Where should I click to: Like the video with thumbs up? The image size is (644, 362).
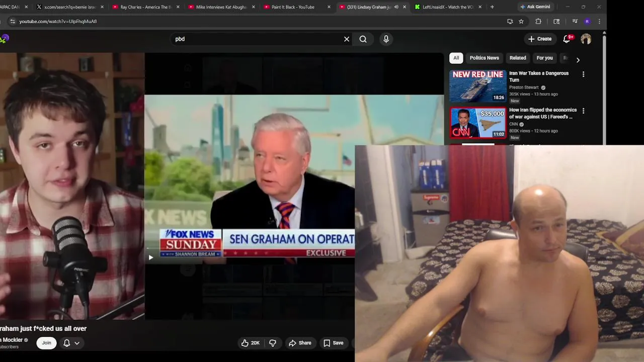click(250, 343)
